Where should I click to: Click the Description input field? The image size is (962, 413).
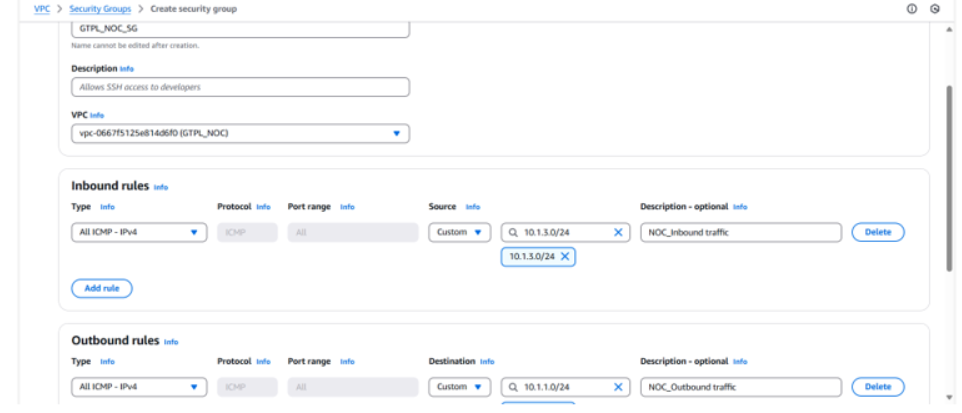[x=240, y=87]
